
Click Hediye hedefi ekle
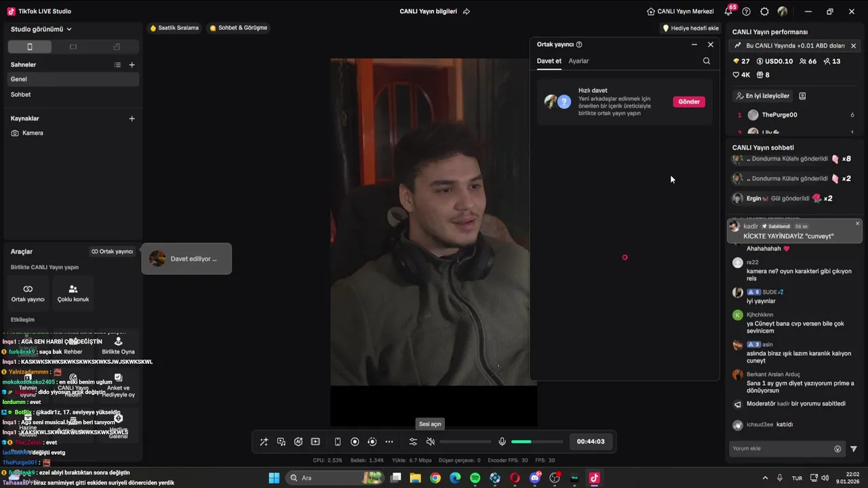pos(690,28)
